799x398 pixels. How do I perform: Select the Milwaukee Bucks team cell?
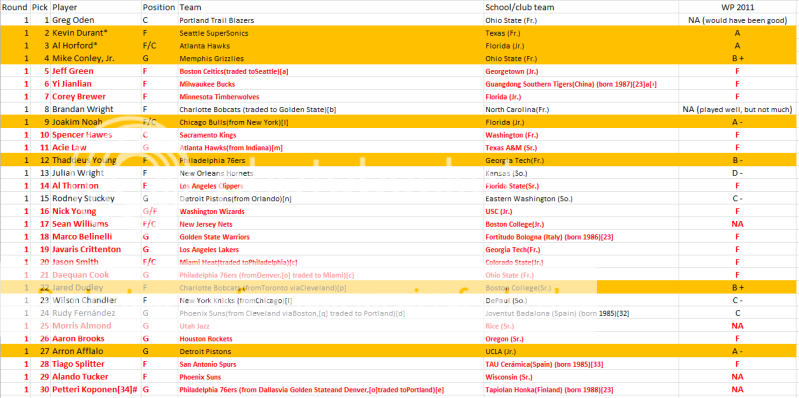coord(331,84)
